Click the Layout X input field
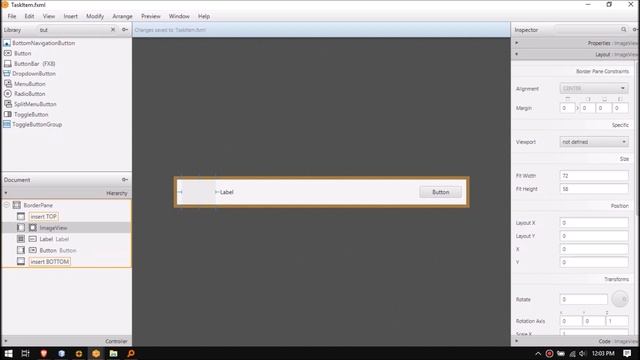Screen dimensions: 640x360 (594, 223)
